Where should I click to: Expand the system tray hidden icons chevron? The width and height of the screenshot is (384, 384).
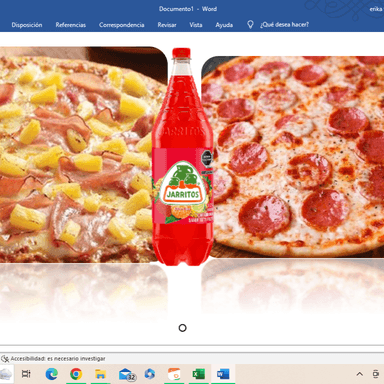(360, 374)
